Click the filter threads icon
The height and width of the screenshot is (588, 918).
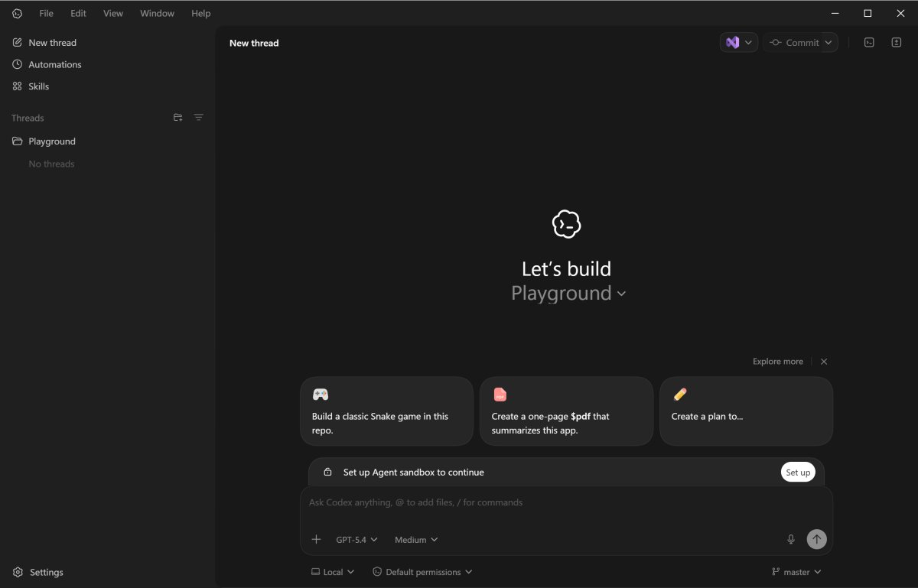coord(199,118)
